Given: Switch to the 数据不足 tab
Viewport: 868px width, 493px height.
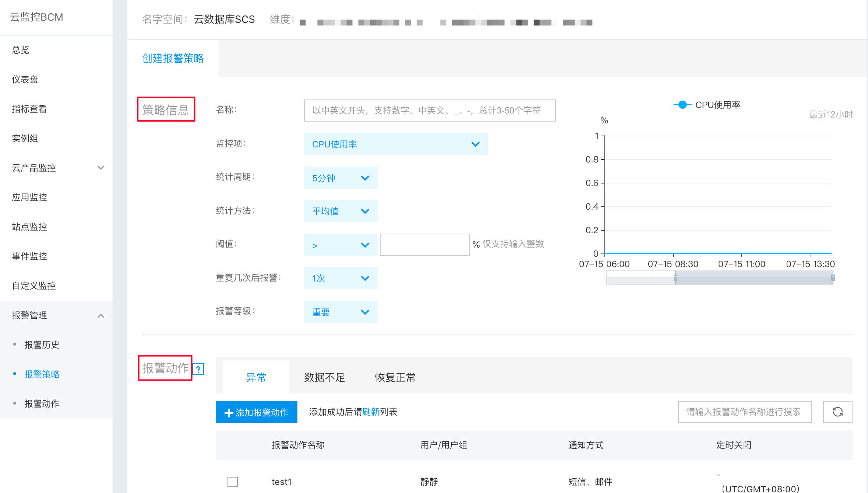Looking at the screenshot, I should point(324,377).
